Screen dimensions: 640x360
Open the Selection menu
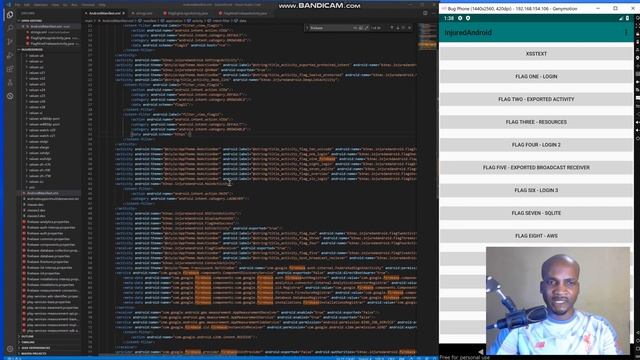pyautogui.click(x=41, y=5)
